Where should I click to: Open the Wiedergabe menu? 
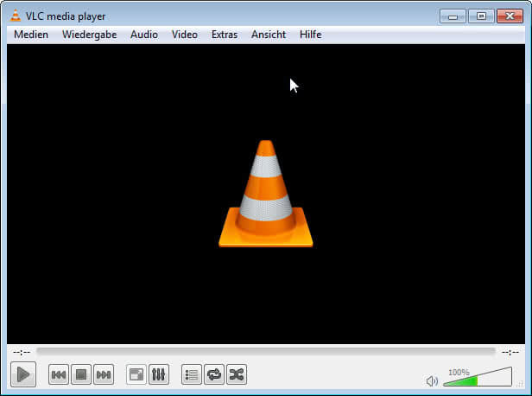pyautogui.click(x=89, y=35)
